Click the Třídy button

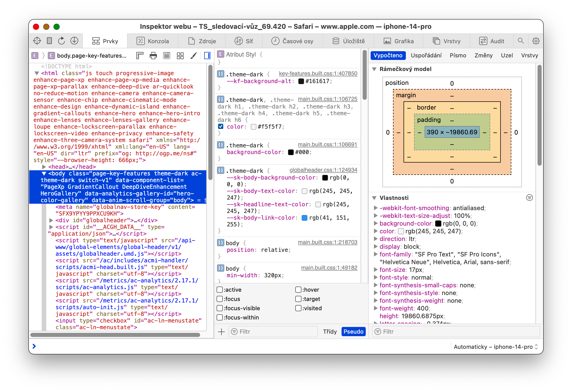click(330, 332)
